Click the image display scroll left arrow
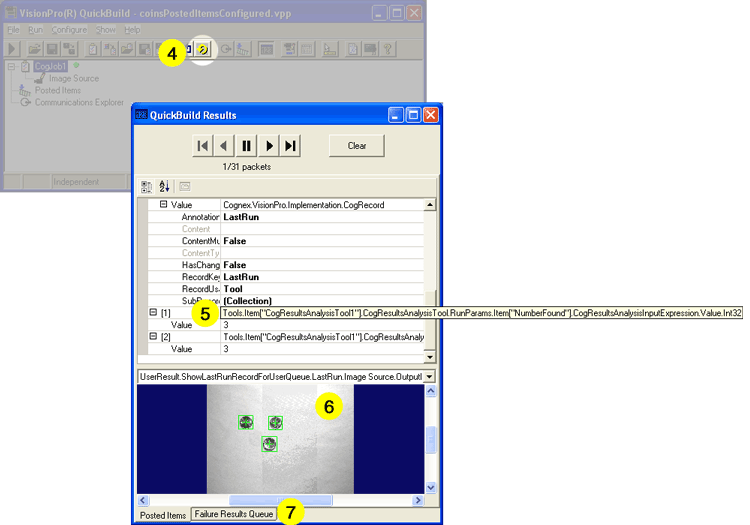The image size is (750, 525). [143, 500]
